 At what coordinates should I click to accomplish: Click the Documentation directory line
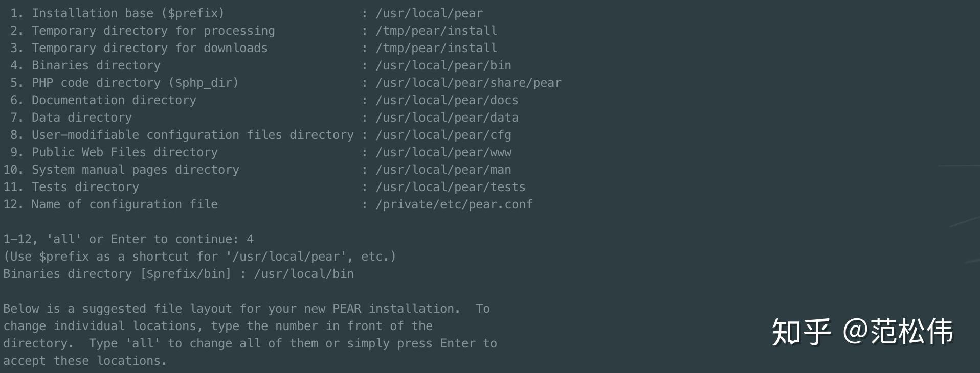pos(114,100)
